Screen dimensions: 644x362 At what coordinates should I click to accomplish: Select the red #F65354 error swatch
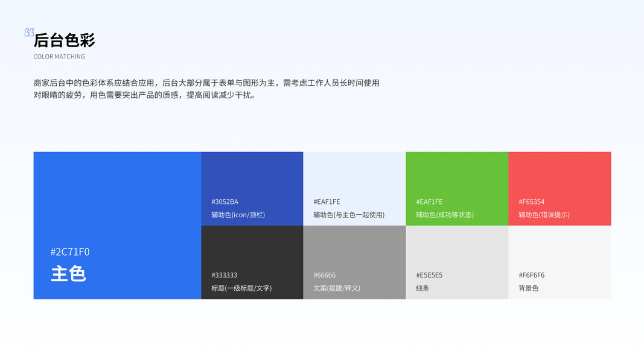click(x=560, y=189)
